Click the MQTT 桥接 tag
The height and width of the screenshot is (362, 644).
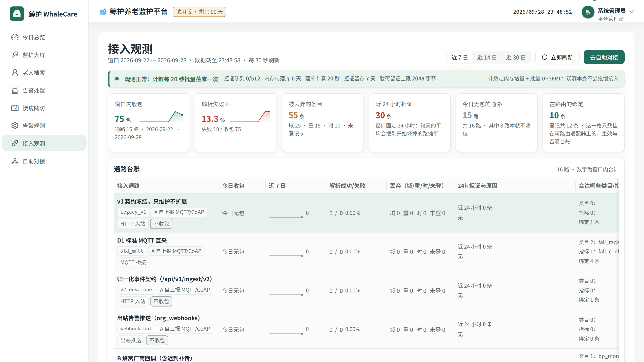tap(133, 262)
